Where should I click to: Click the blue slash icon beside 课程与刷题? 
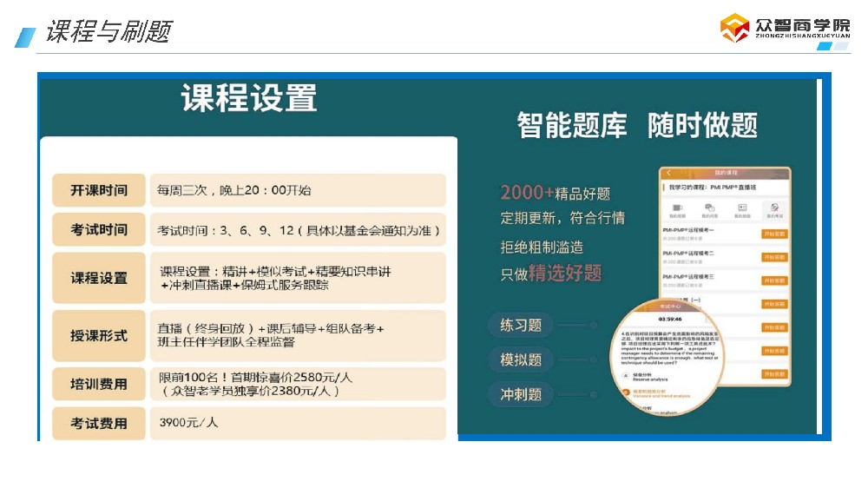[26, 36]
